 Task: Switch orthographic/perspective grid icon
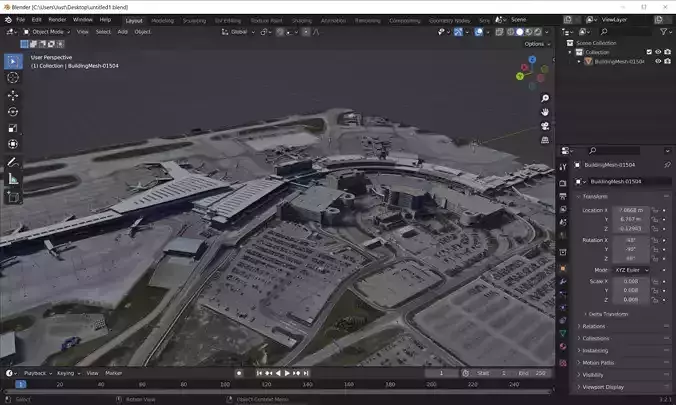[x=545, y=140]
